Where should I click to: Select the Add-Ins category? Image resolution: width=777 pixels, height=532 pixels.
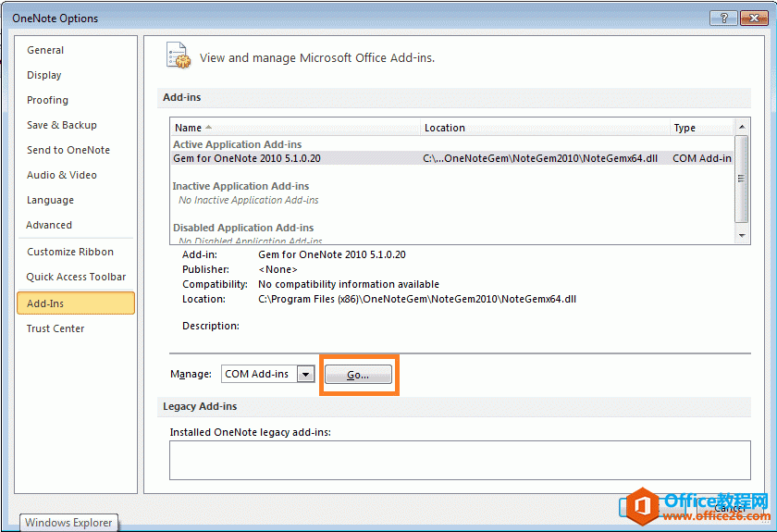(x=76, y=303)
